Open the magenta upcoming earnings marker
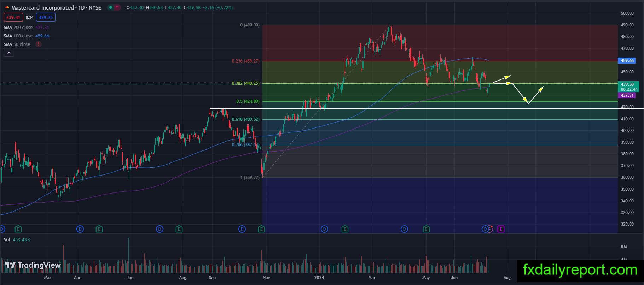The height and width of the screenshot is (285, 644). coord(501,229)
